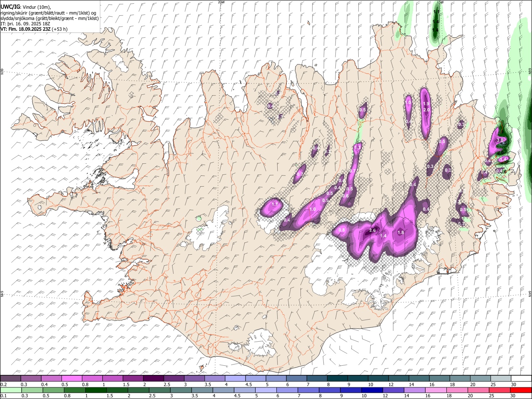Pick the white swatch after 30 in top legend row
Screen dimensions: 532x399
pos(521,378)
